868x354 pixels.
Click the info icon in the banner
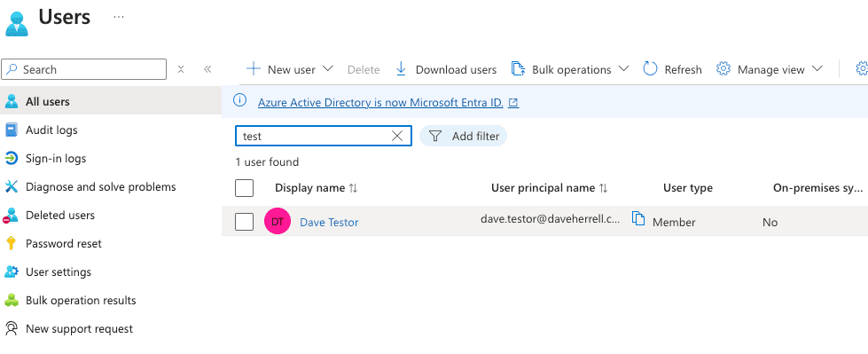coord(239,100)
